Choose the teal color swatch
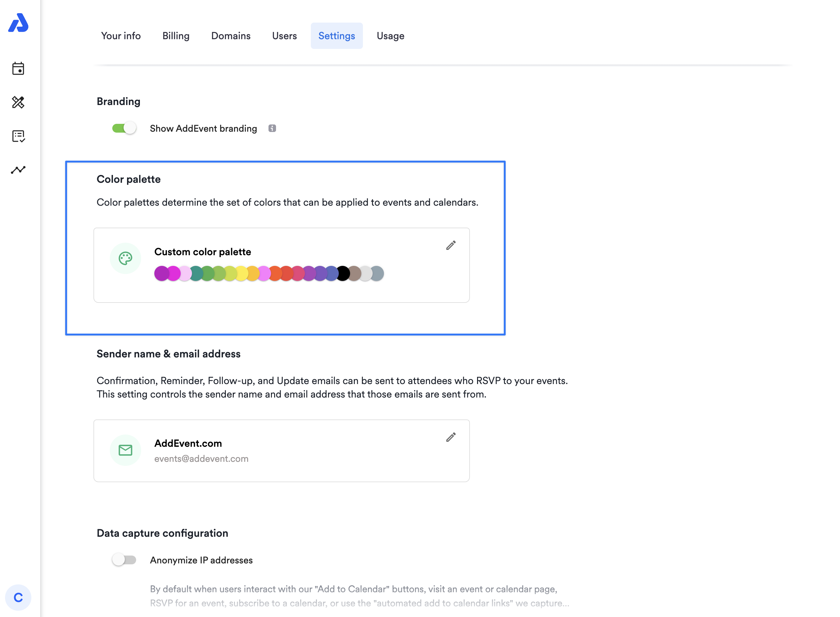 point(196,273)
